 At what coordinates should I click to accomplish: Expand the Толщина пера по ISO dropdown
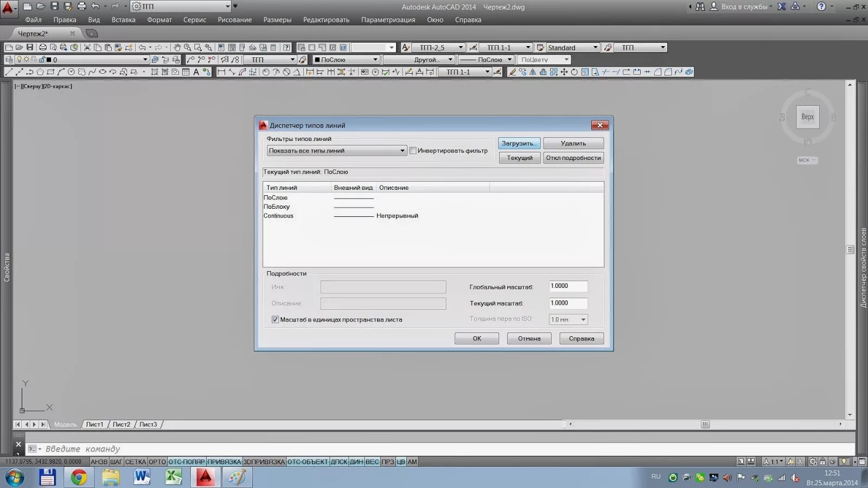(x=568, y=320)
